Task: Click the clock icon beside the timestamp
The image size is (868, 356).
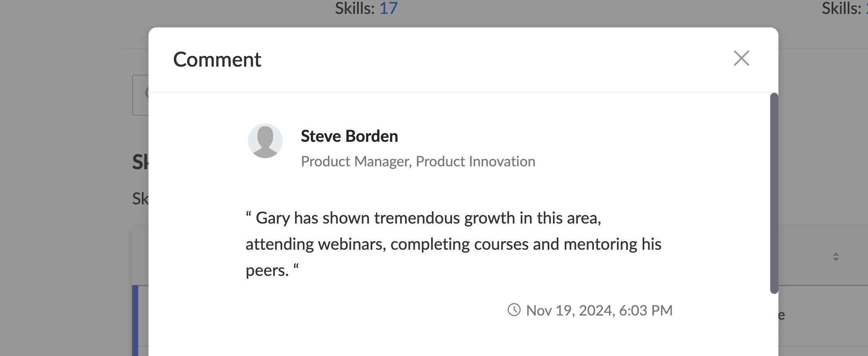Action: pos(514,310)
